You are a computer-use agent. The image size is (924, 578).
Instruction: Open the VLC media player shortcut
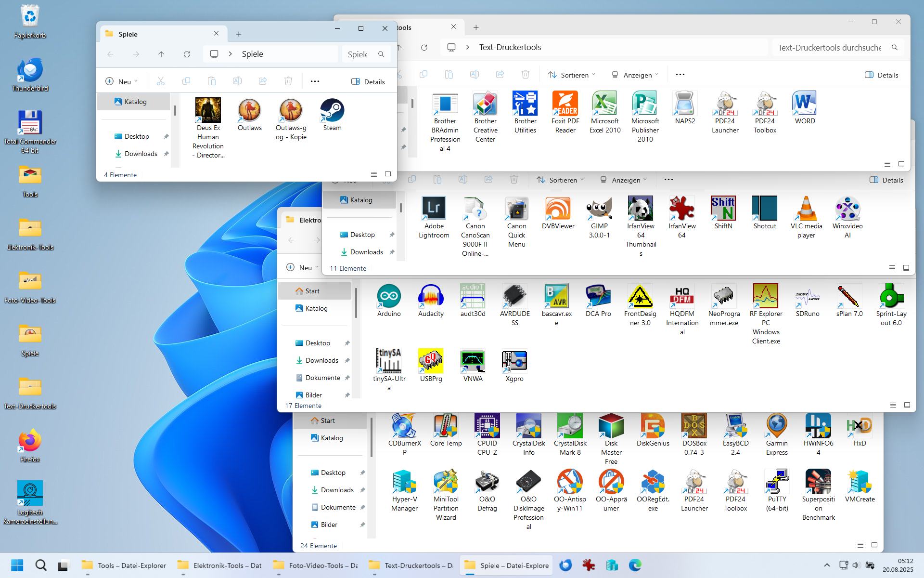(x=806, y=208)
